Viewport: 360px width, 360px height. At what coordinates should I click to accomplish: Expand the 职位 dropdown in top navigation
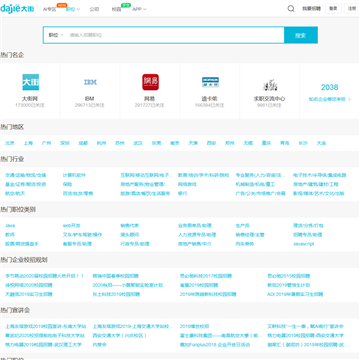click(x=73, y=9)
